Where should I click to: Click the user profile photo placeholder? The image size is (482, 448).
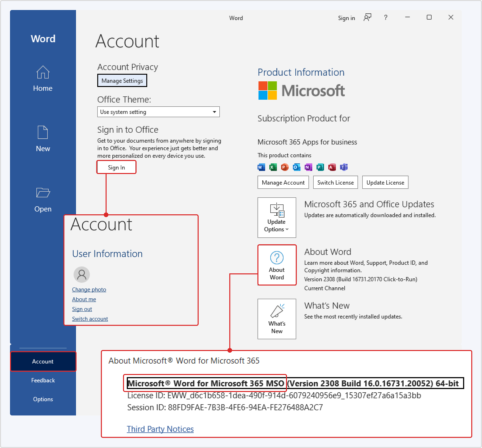click(x=82, y=274)
